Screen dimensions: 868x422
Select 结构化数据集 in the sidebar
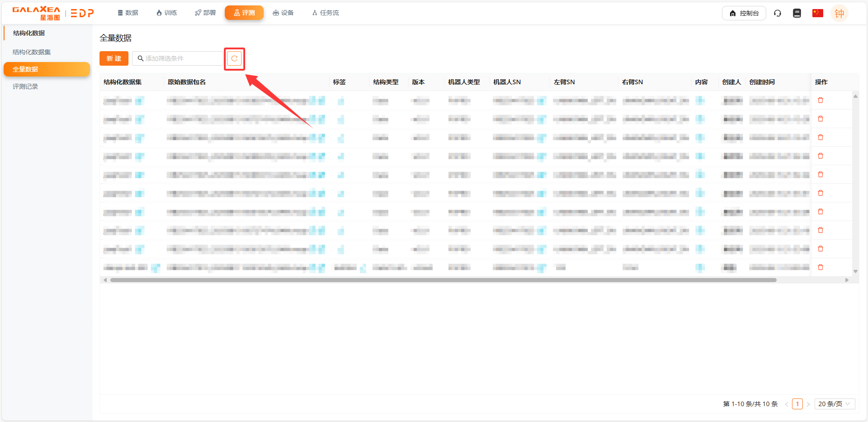coord(32,52)
